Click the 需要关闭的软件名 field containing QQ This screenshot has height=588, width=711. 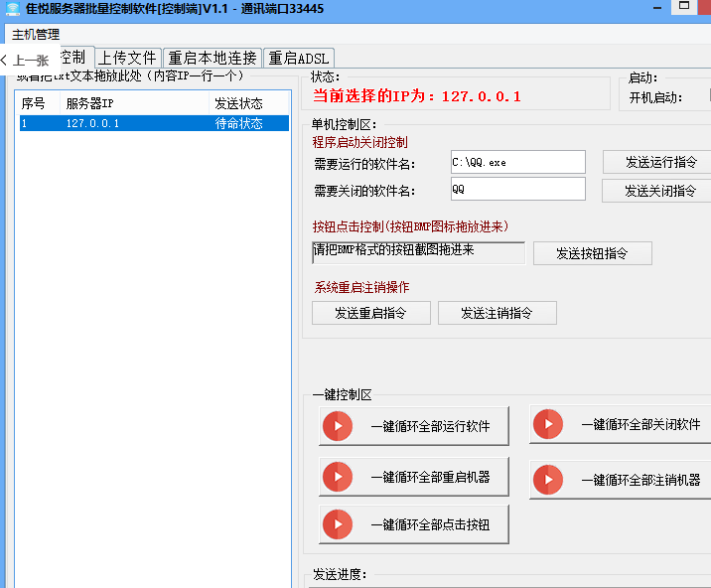coord(516,189)
